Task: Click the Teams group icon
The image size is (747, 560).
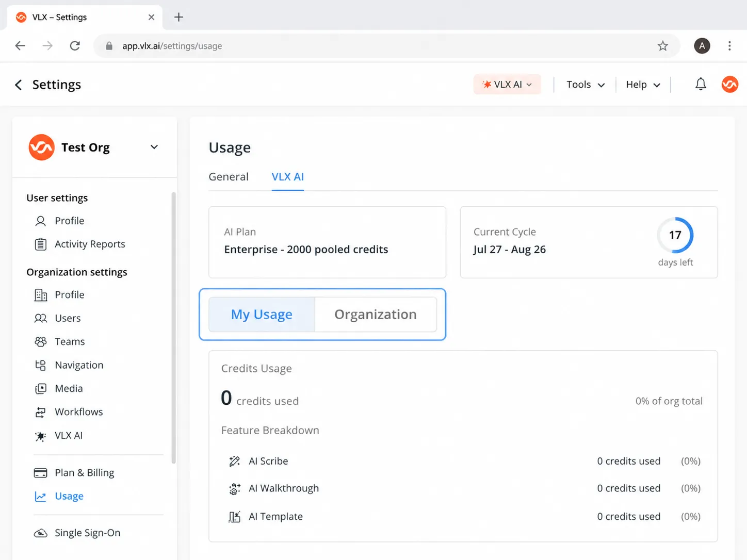Action: pos(40,342)
